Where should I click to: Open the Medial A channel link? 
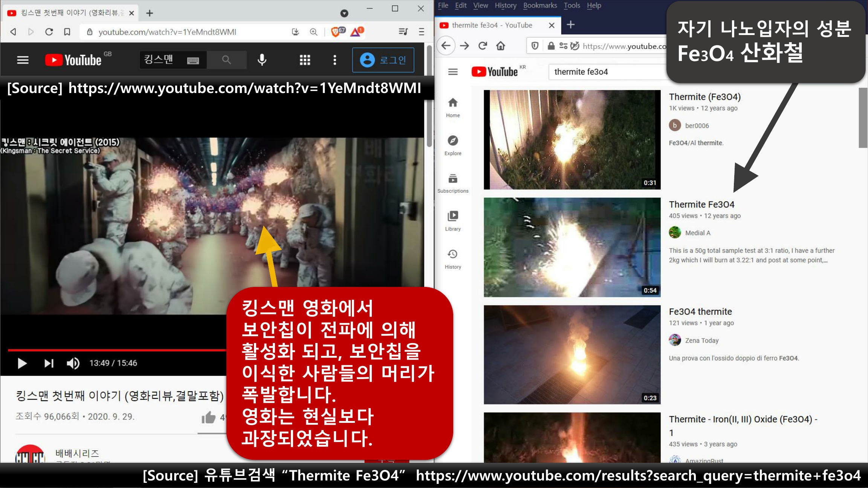pos(698,233)
